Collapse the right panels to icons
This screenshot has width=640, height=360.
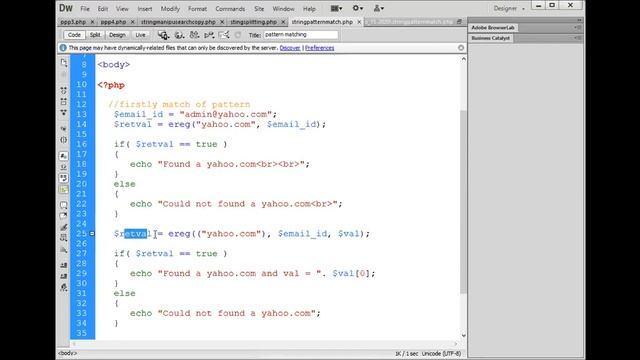point(579,20)
